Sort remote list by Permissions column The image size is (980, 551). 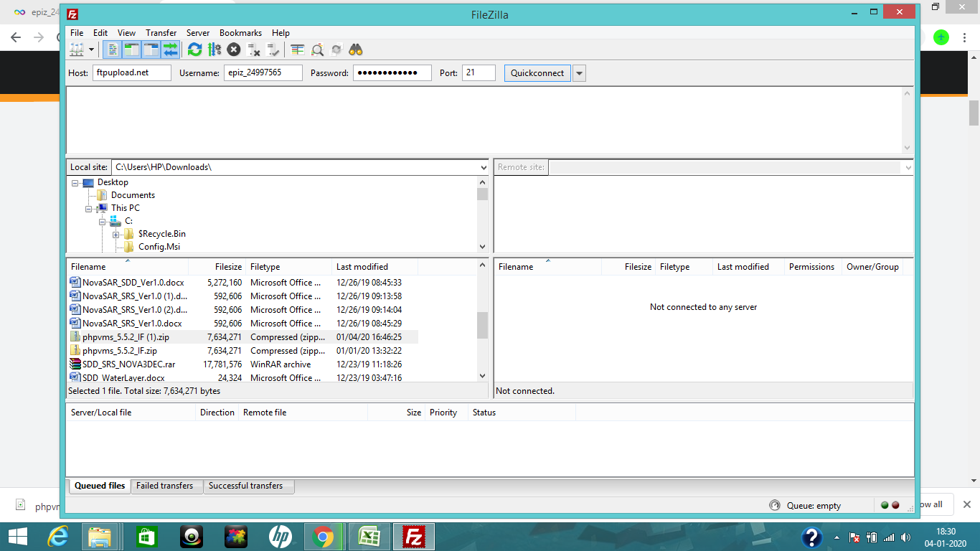point(812,267)
